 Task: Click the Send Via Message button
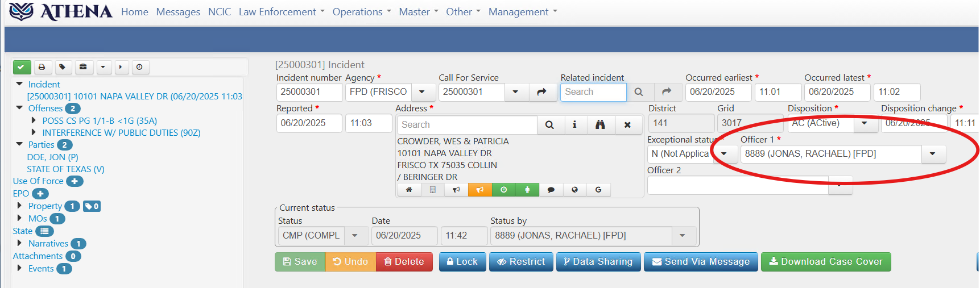coord(701,262)
